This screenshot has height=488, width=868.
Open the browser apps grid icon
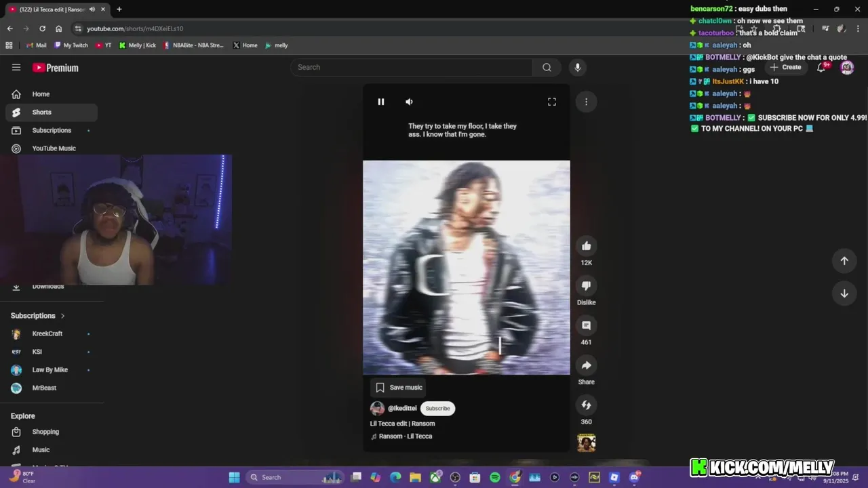click(x=9, y=45)
